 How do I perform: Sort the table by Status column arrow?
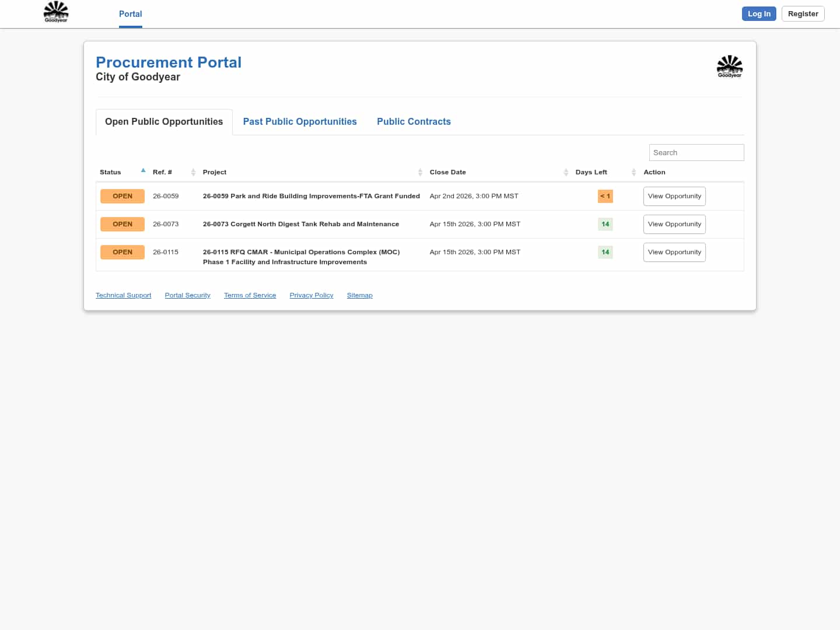coord(143,171)
